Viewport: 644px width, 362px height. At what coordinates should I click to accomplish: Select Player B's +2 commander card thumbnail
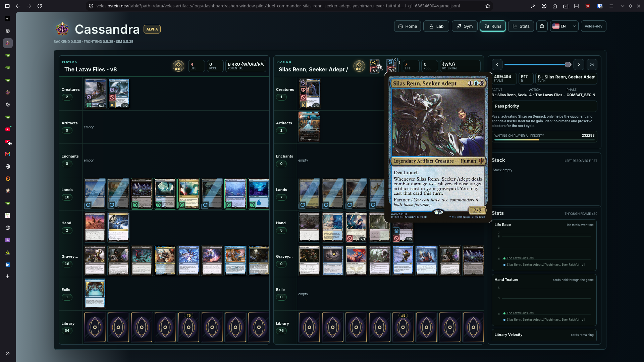coord(374,66)
